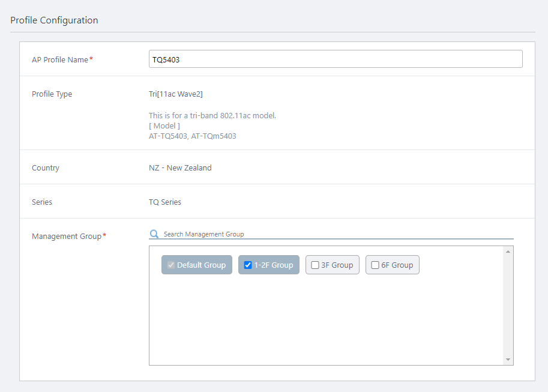Pick the 6F Group chip label
The height and width of the screenshot is (392, 548).
pyautogui.click(x=397, y=265)
